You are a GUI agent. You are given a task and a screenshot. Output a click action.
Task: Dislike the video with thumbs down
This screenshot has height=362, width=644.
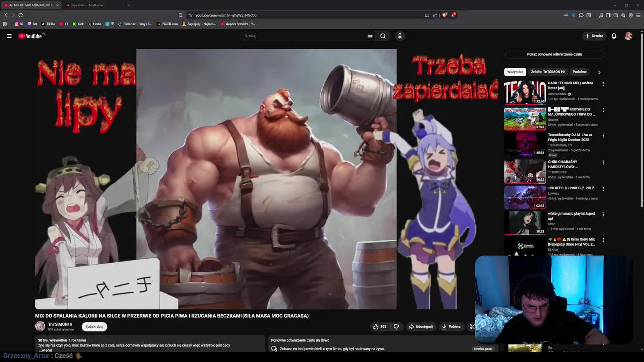pos(396,327)
